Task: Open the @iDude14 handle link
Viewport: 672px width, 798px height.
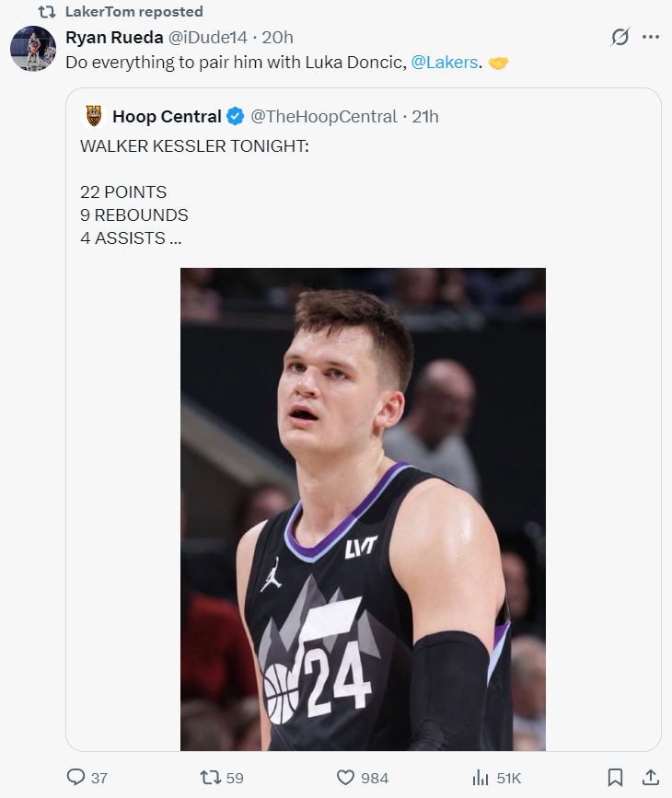Action: coord(208,37)
